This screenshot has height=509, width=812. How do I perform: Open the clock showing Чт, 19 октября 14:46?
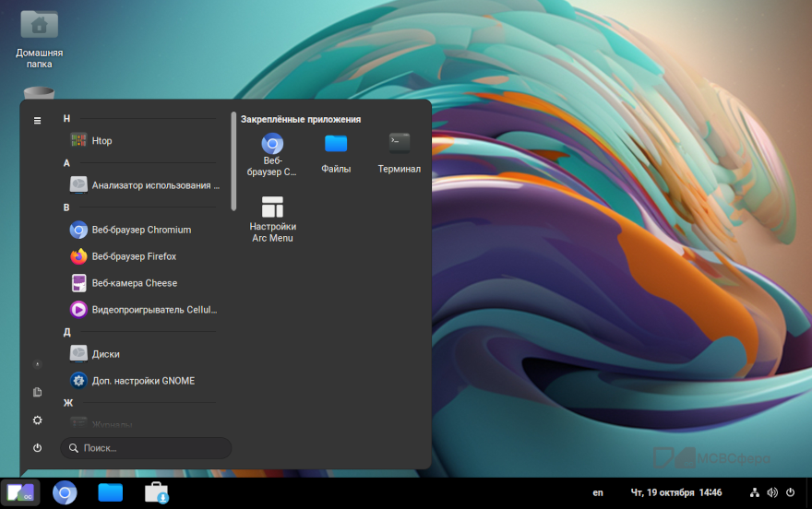[x=675, y=492]
